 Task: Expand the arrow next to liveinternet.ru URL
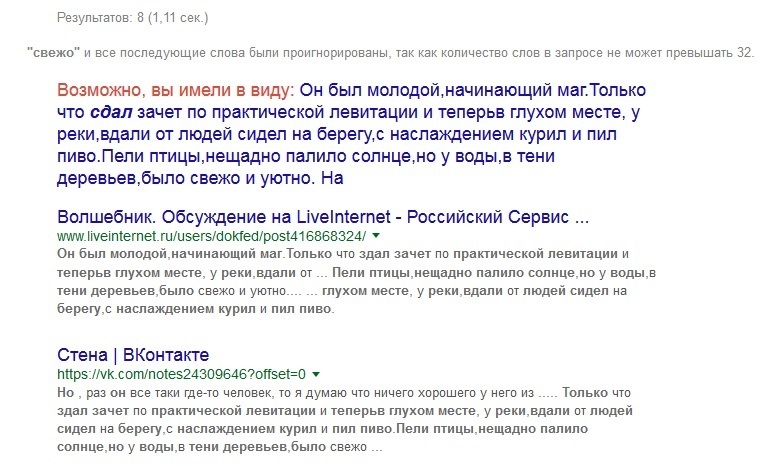375,237
